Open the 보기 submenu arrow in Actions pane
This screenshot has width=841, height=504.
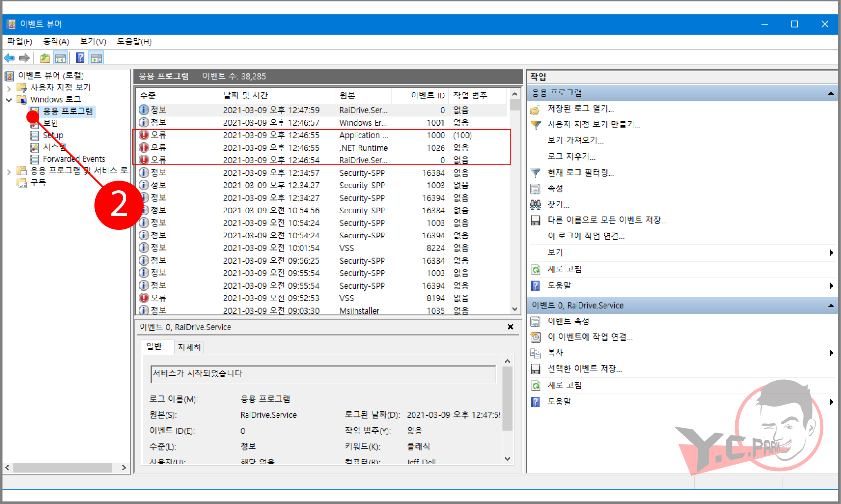831,252
